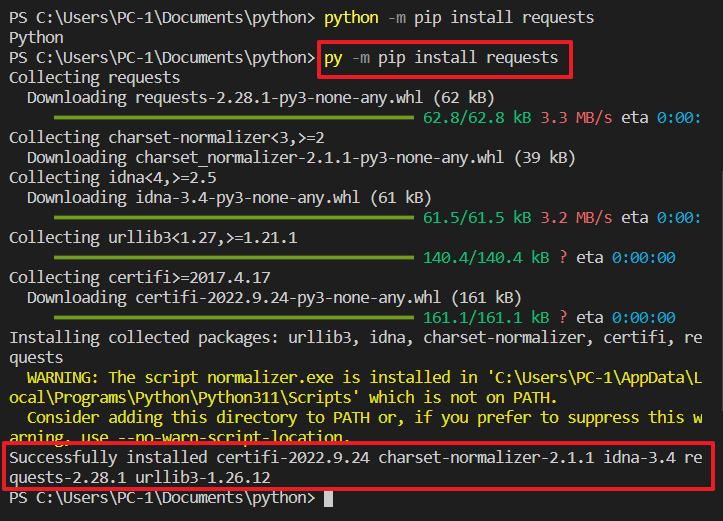Click the 'Installing collected packages' line
This screenshot has width=723, height=521.
pos(356,338)
